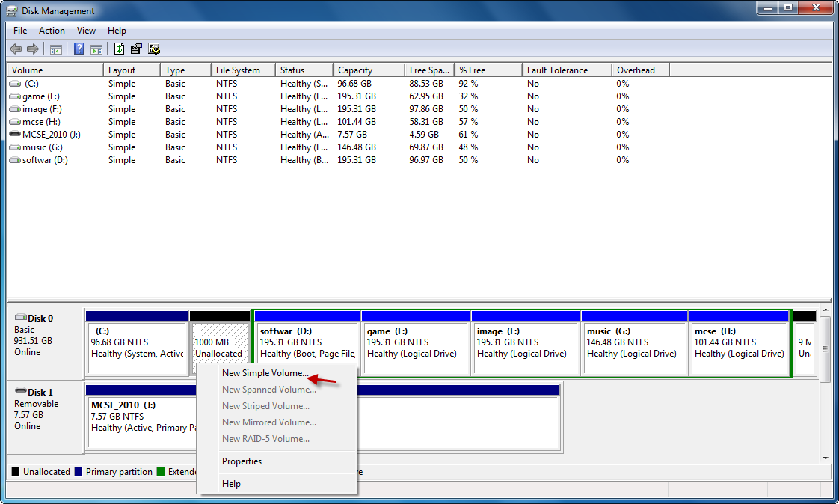Screen dimensions: 839x504
Task: Sort list by File System column header
Action: tap(238, 70)
